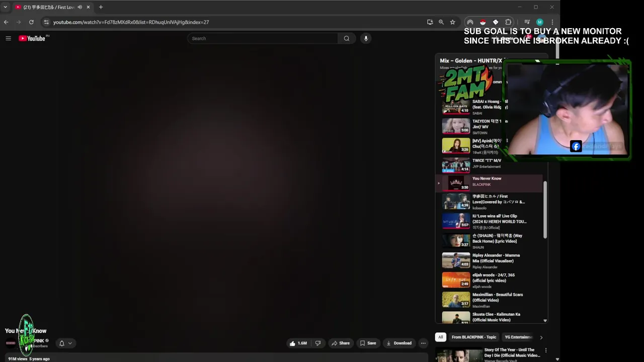Image resolution: width=644 pixels, height=362 pixels.
Task: Reload the page with the refresh icon
Action: click(31, 22)
